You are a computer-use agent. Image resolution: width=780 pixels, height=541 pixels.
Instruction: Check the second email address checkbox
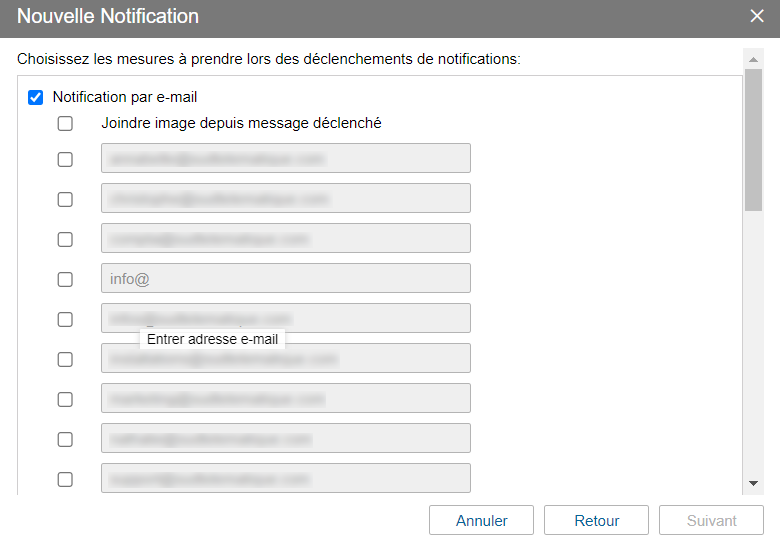click(x=65, y=199)
